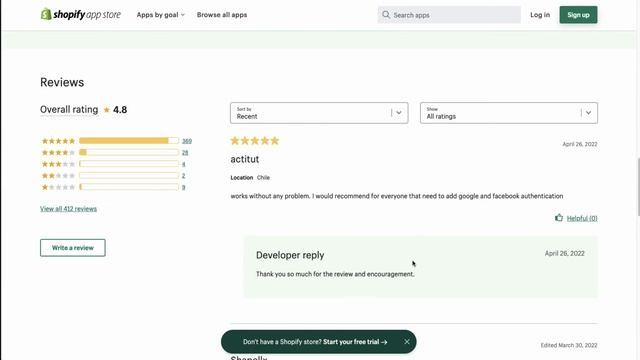
Task: Click the Sign up button
Action: coord(578,15)
